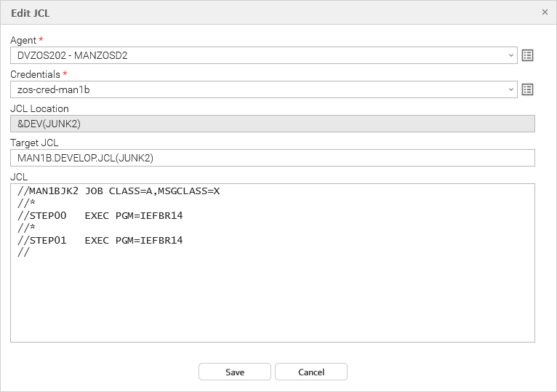Open the Credentials list icon

(x=528, y=89)
